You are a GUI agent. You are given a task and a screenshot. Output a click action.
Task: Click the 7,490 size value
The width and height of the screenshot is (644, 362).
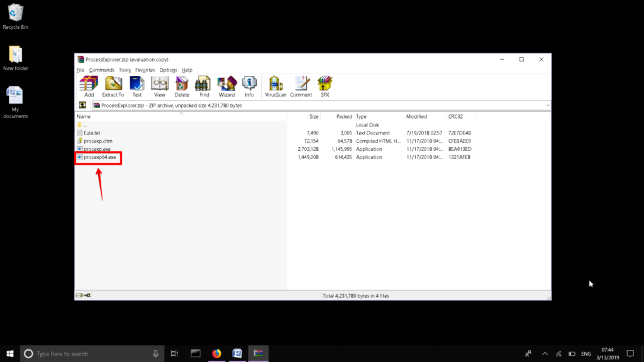(312, 133)
